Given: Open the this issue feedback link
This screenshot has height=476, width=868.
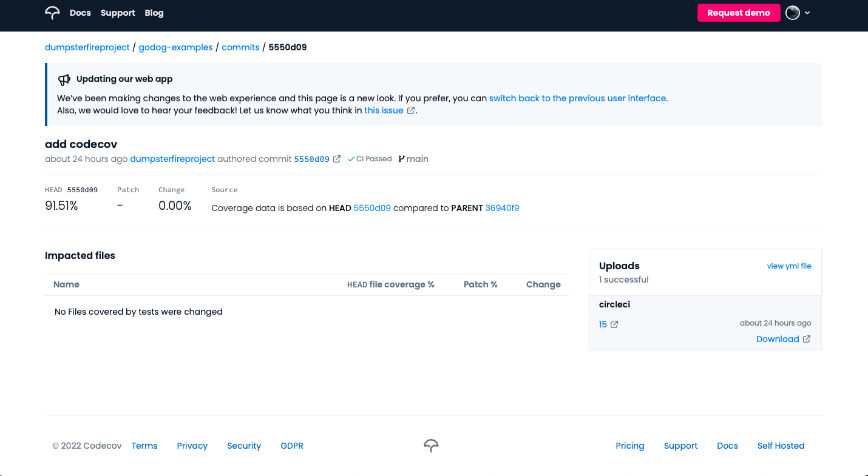Looking at the screenshot, I should click(x=384, y=111).
